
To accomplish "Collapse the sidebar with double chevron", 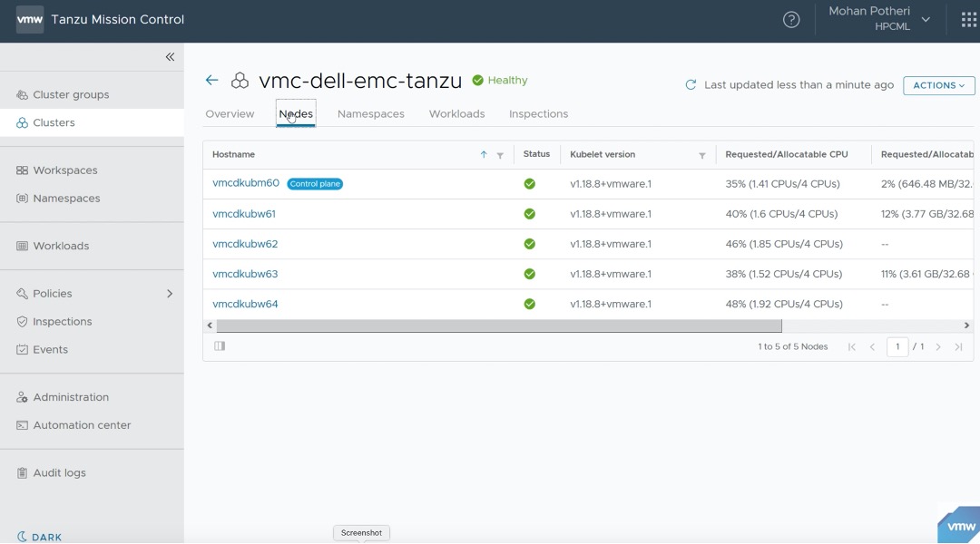I will [x=170, y=57].
